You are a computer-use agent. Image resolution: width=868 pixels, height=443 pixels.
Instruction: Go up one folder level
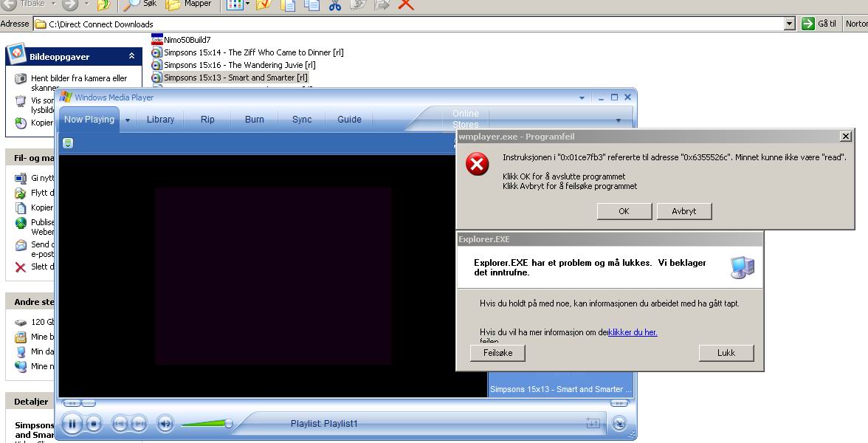103,5
